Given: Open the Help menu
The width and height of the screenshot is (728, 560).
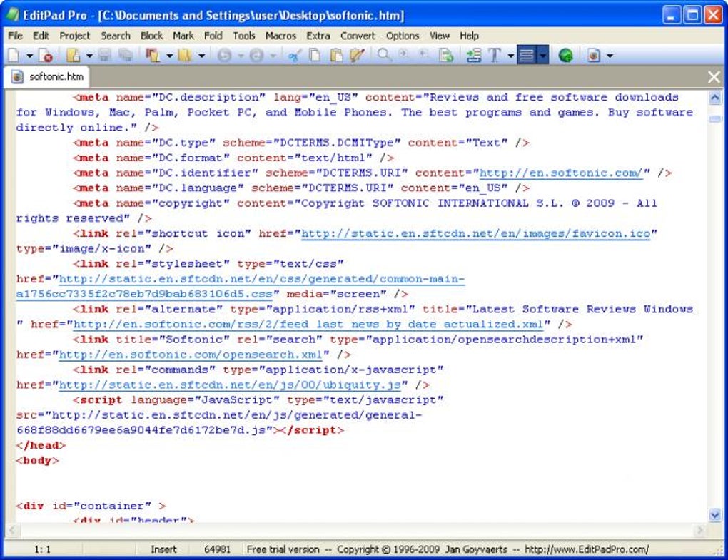Looking at the screenshot, I should (x=469, y=36).
